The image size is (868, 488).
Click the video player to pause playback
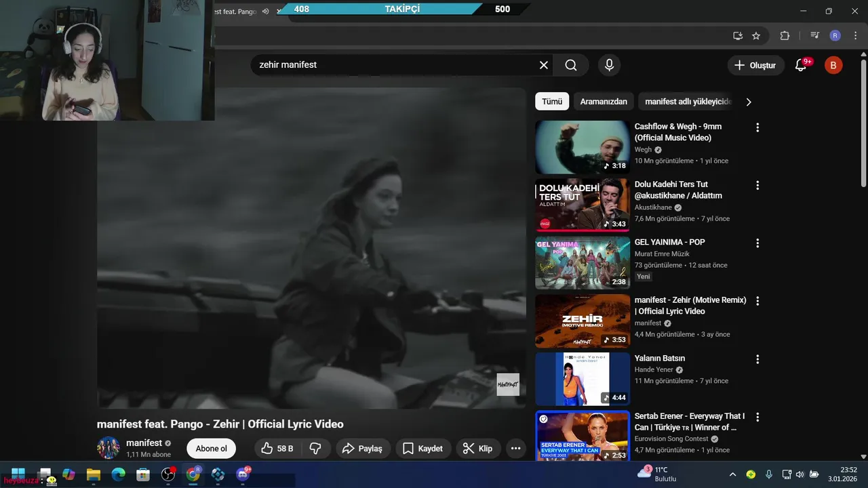pyautogui.click(x=311, y=248)
